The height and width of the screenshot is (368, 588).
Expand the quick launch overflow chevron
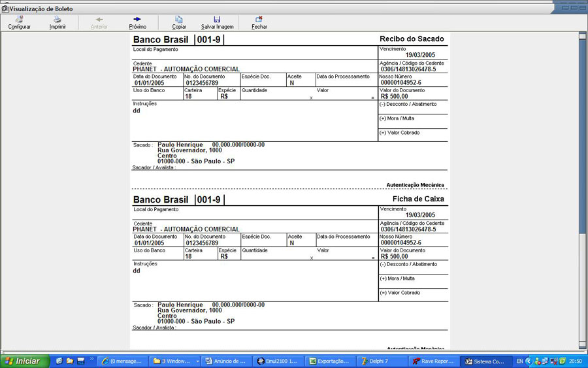91,359
